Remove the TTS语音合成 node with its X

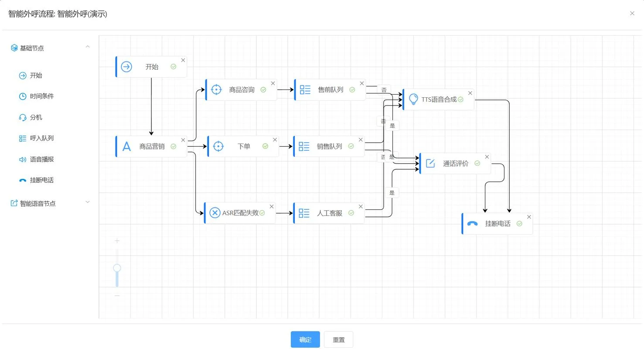tap(470, 93)
